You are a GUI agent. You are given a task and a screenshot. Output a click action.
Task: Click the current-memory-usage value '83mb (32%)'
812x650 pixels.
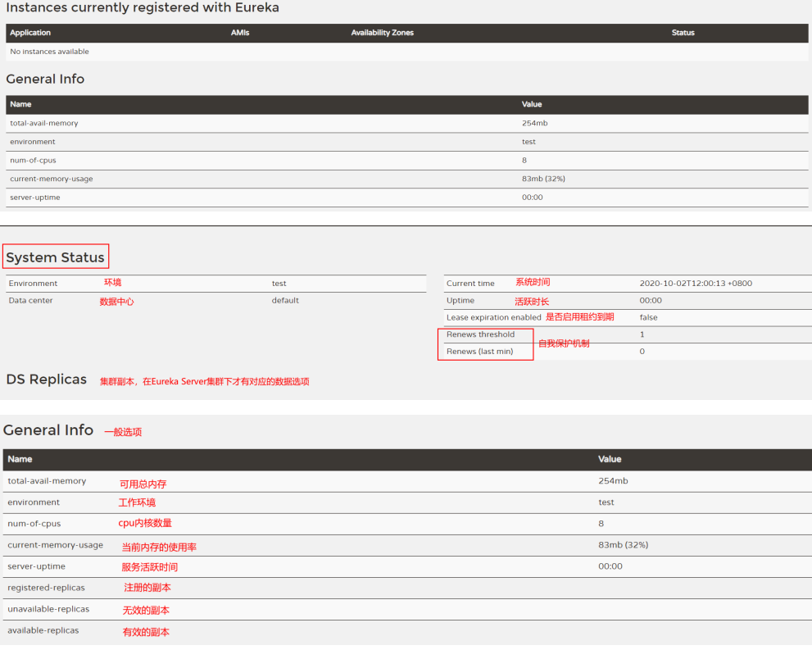tap(626, 545)
